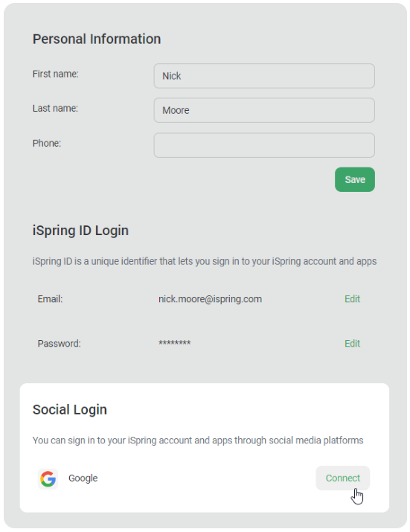The width and height of the screenshot is (410, 532).
Task: Click the nick.moore@ispring.com email text
Action: tap(210, 299)
